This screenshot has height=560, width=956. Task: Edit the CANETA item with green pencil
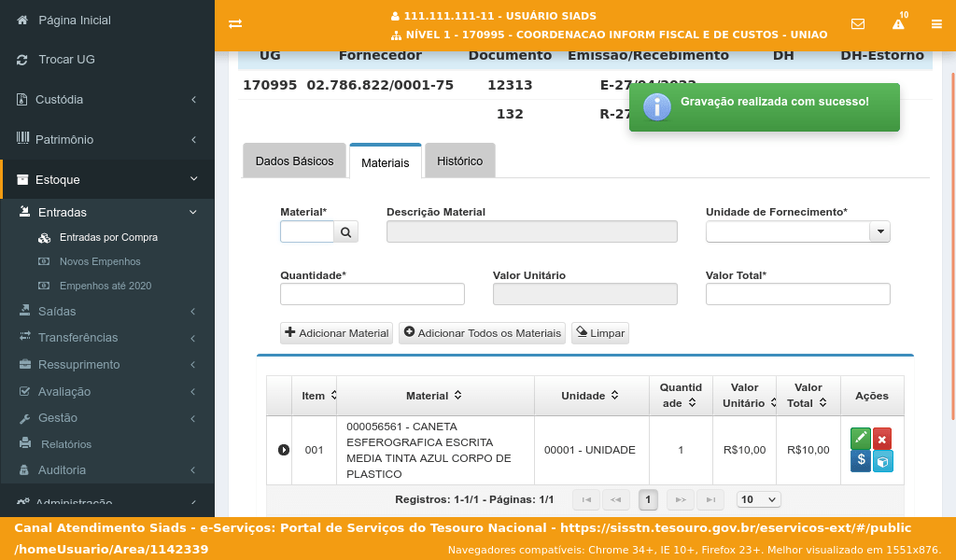pyautogui.click(x=860, y=438)
